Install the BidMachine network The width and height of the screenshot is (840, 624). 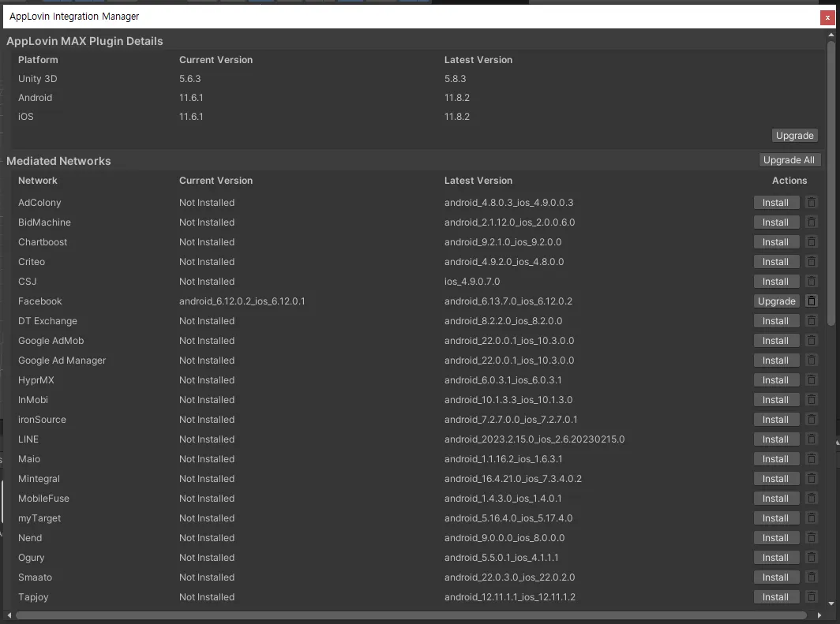(x=776, y=222)
